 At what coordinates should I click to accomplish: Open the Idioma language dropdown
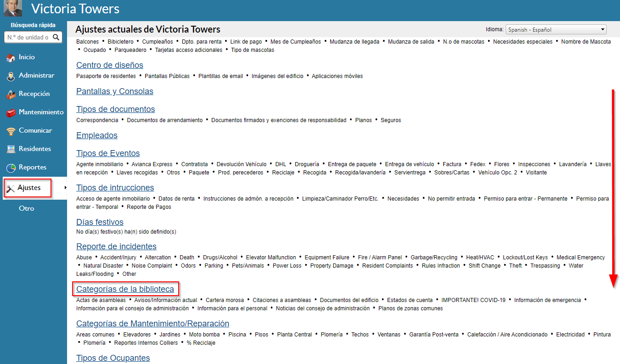(556, 29)
